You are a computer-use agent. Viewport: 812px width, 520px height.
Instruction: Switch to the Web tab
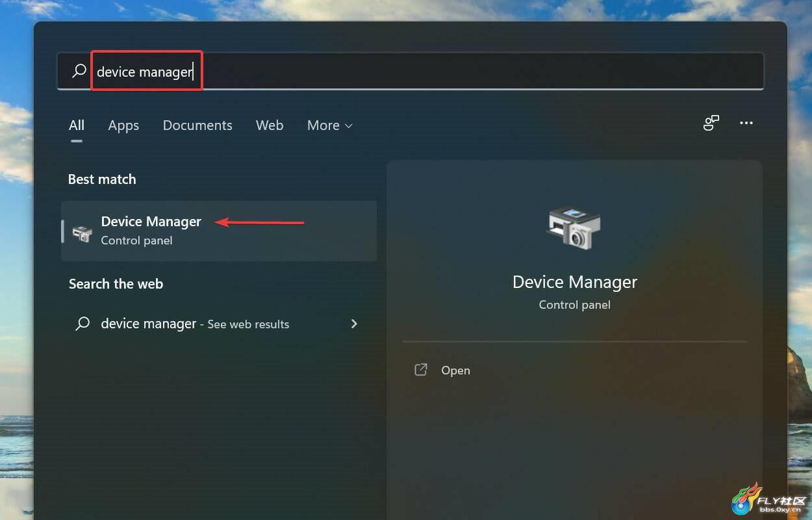tap(270, 125)
